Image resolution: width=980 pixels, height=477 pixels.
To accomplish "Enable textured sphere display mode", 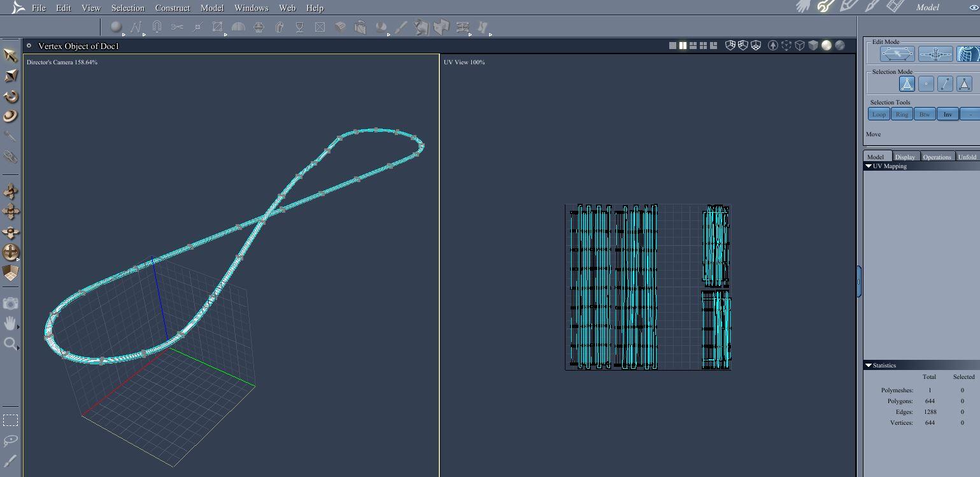I will 840,45.
